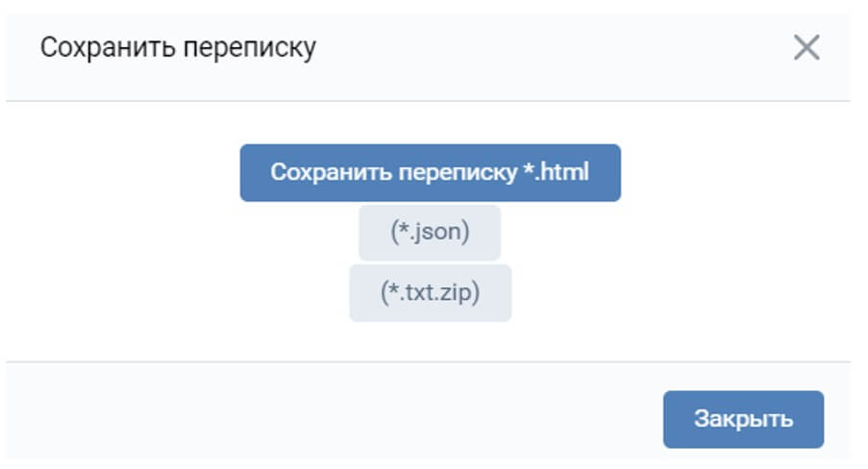
Task: Click the cross icon beside the title
Action: [x=806, y=48]
